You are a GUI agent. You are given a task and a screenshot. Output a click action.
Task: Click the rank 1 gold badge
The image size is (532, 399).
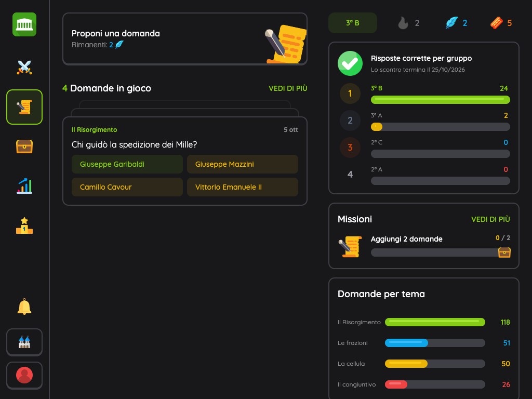[350, 94]
